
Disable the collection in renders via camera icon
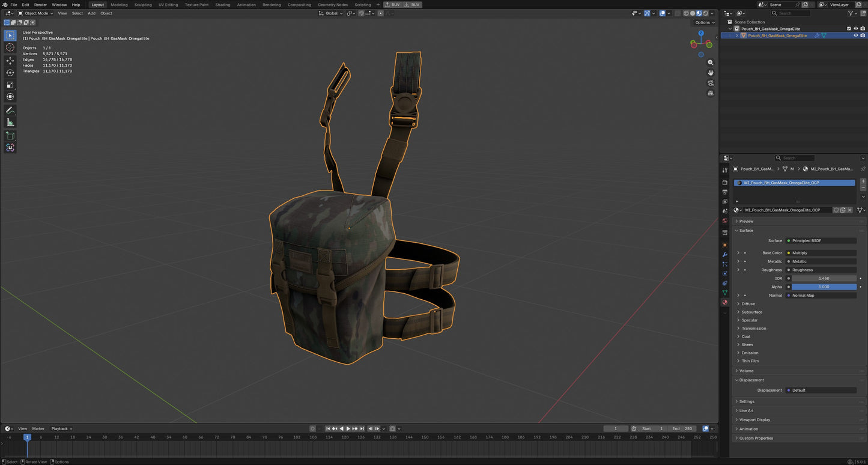863,29
